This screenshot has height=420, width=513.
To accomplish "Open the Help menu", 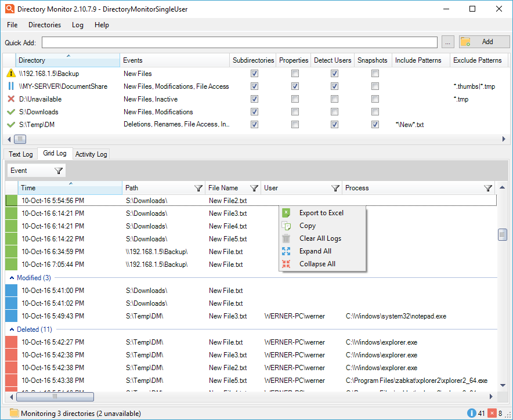I will click(102, 25).
